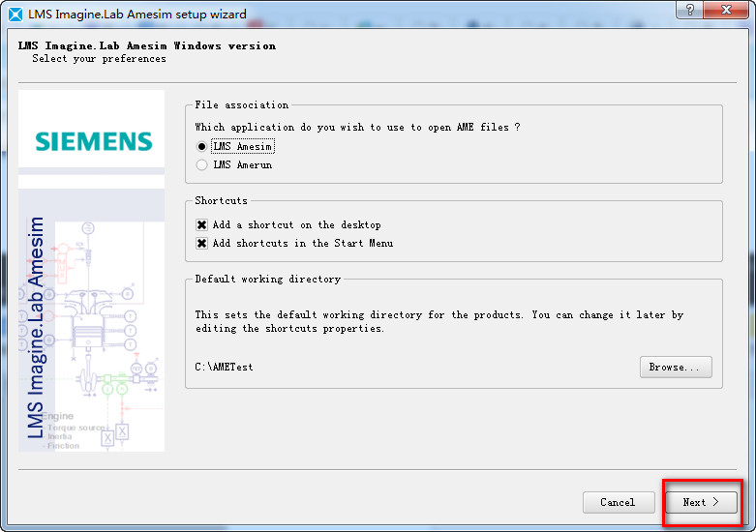Viewport: 756px width, 532px height.
Task: Click the question mark help button
Action: click(x=690, y=10)
